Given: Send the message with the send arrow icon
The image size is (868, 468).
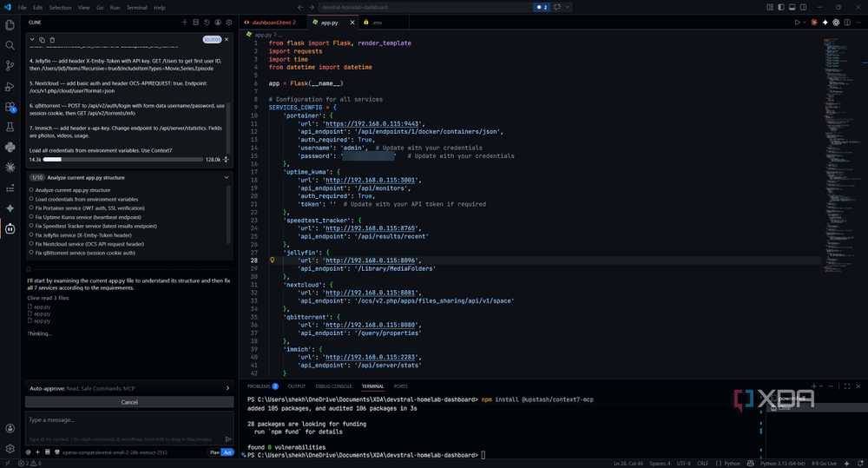Looking at the screenshot, I should pos(228,438).
